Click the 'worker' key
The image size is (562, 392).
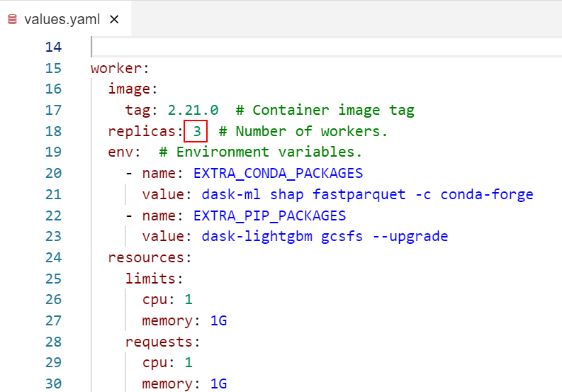coord(116,68)
